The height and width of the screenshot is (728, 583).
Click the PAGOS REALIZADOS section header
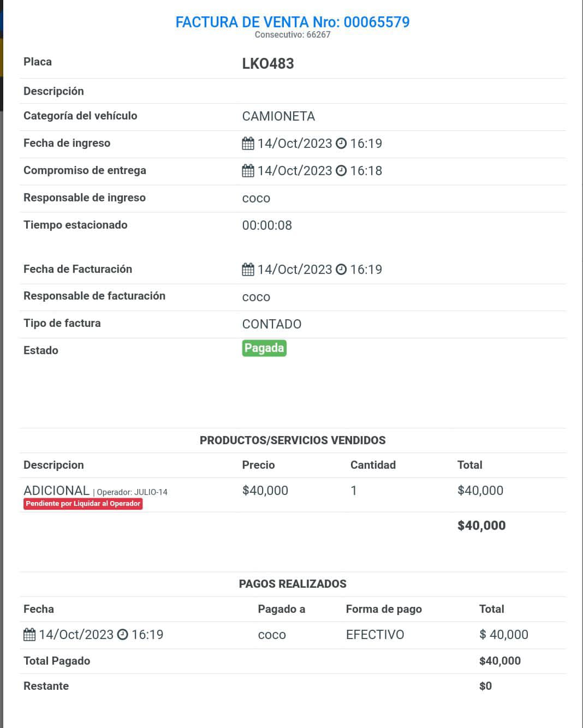coord(293,584)
